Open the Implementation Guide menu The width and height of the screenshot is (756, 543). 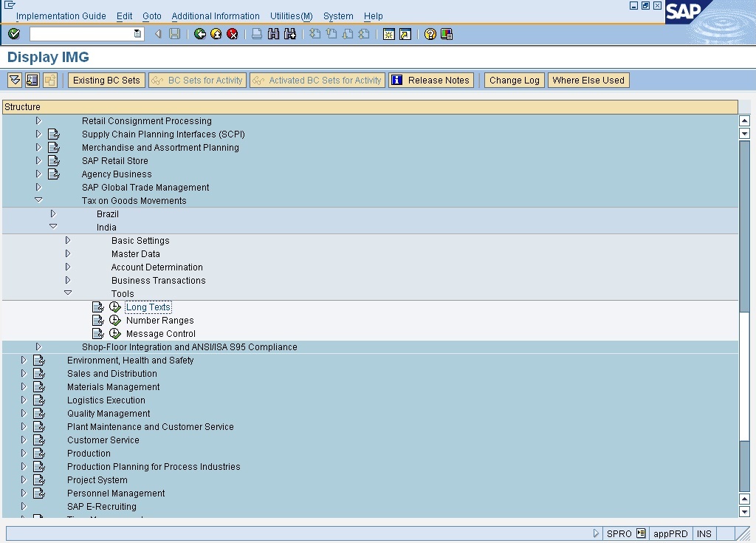[x=61, y=16]
